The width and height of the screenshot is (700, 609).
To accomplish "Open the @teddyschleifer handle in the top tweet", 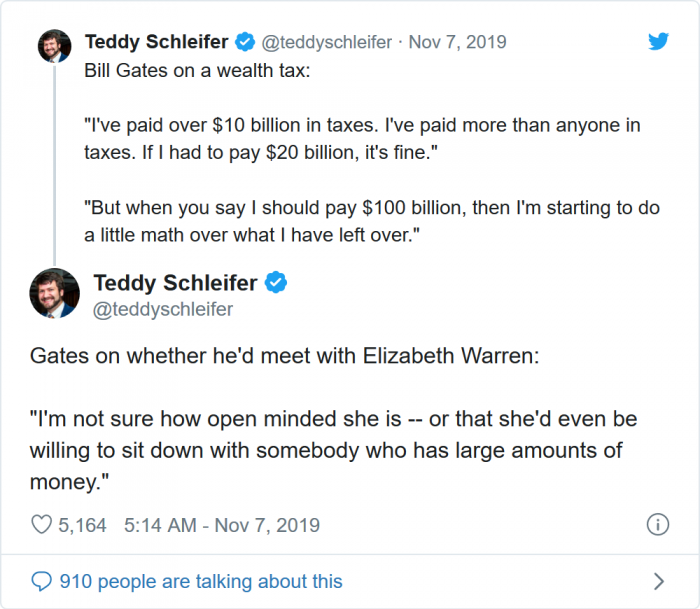I will (326, 42).
